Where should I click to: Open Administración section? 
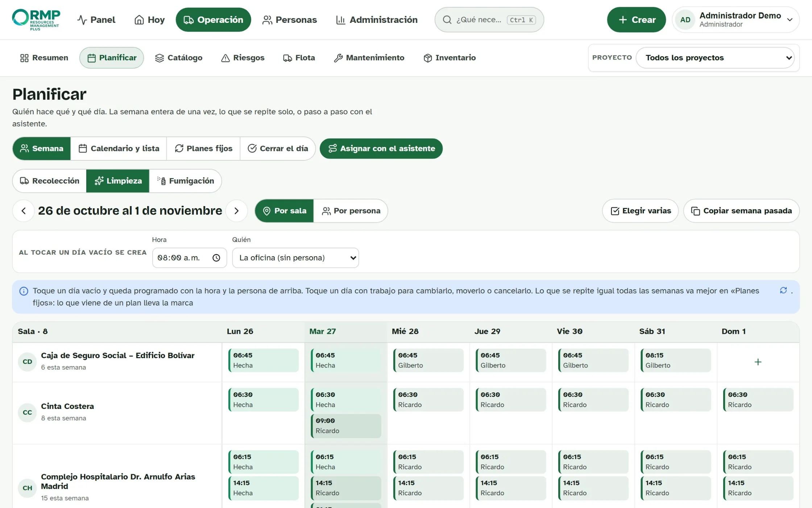(x=377, y=20)
